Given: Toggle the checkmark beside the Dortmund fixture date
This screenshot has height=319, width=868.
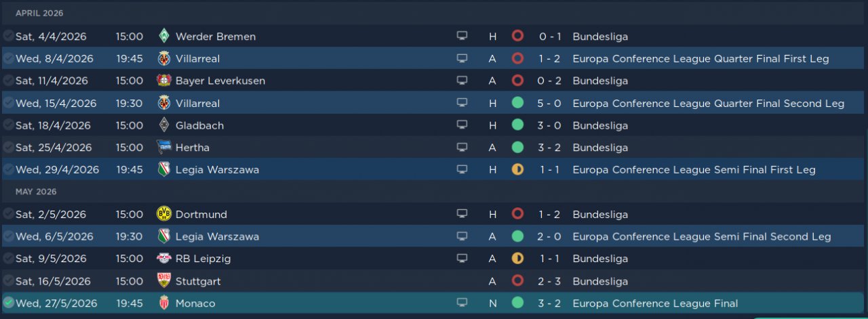Looking at the screenshot, I should point(8,214).
